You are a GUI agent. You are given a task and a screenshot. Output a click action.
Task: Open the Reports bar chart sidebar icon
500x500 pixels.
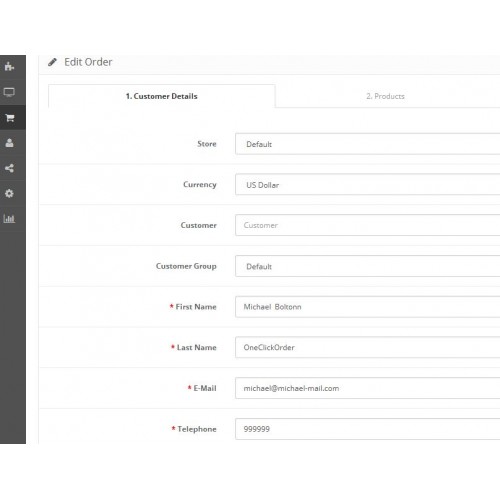[9, 219]
